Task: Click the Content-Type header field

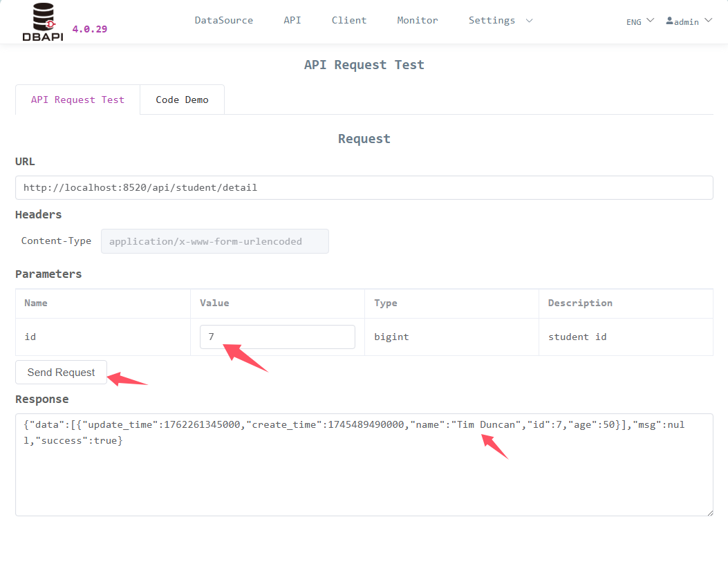Action: (x=214, y=241)
